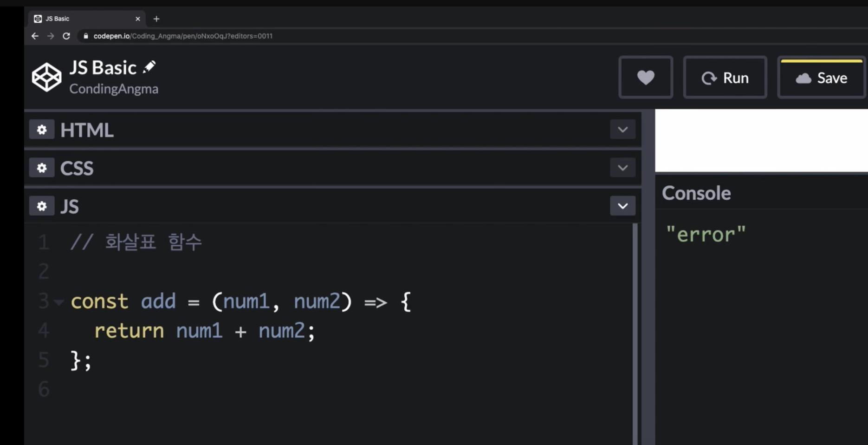
Task: Expand the CSS panel dropdown chevron
Action: [x=622, y=168]
